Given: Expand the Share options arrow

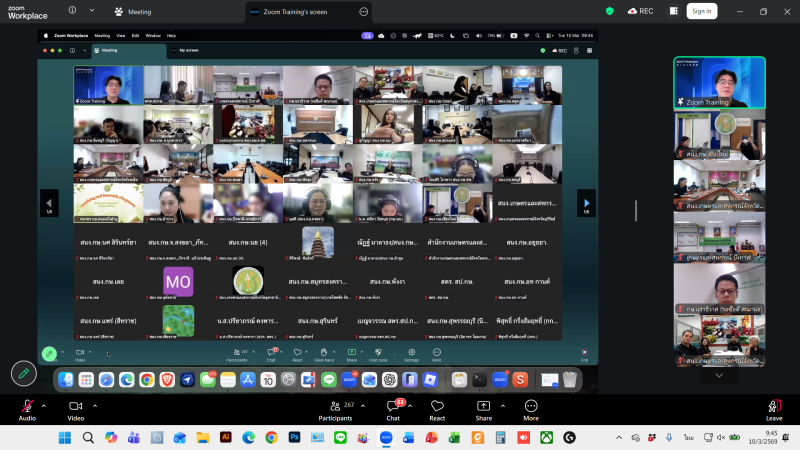Looking at the screenshot, I should 500,405.
